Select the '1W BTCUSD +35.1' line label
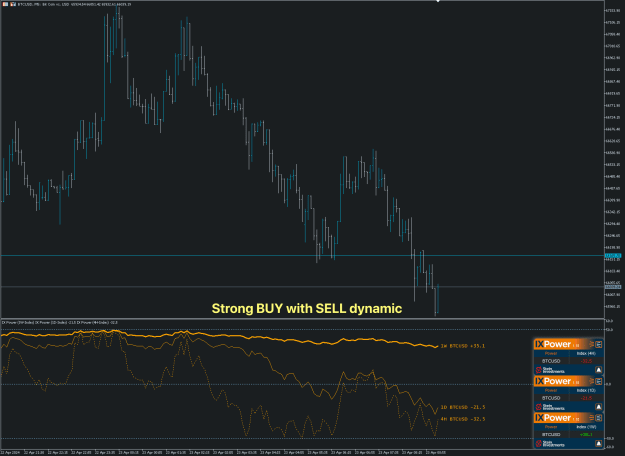Screen dimensions: 625x456 [x=463, y=346]
